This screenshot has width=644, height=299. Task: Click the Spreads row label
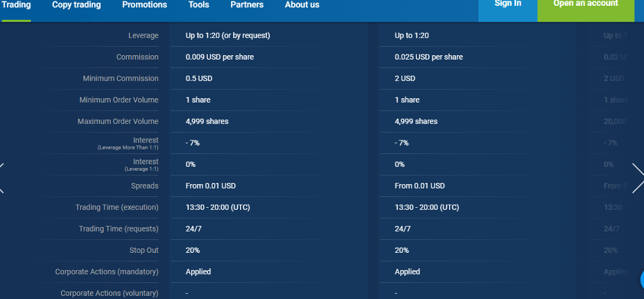click(144, 185)
